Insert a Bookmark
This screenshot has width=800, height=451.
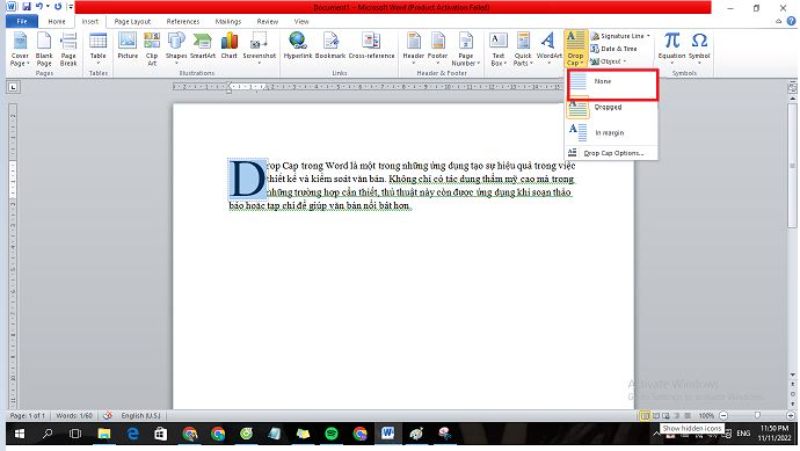(x=330, y=46)
